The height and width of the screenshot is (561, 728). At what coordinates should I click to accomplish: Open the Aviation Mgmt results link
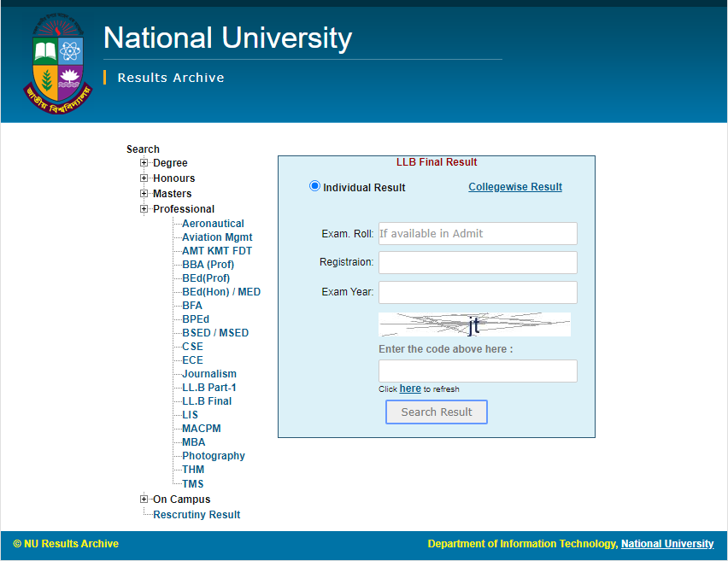coord(217,237)
